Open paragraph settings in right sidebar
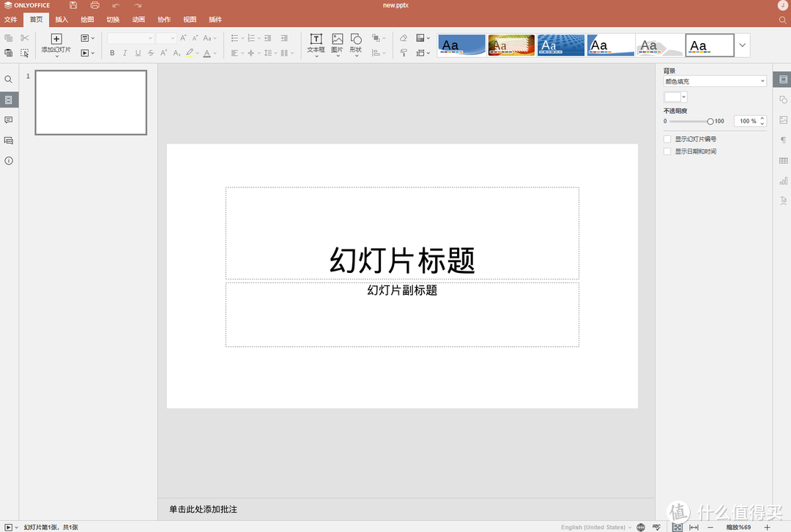This screenshot has width=791, height=532. click(x=783, y=140)
